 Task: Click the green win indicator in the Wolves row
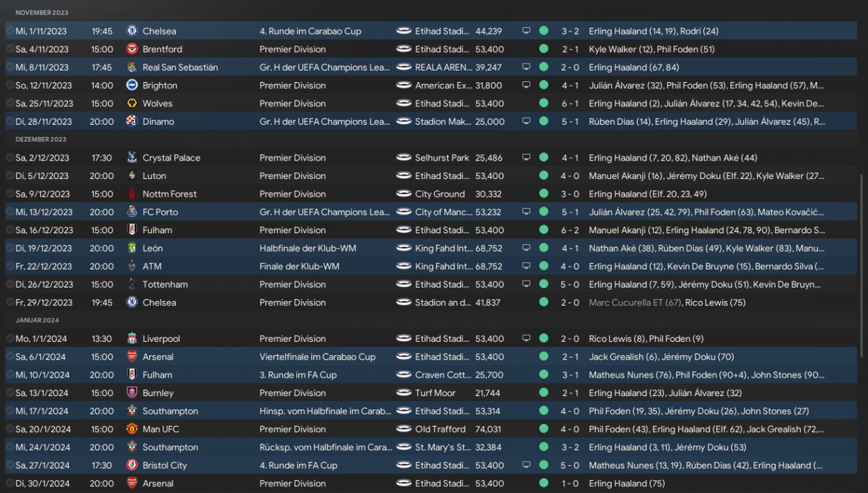(x=544, y=104)
